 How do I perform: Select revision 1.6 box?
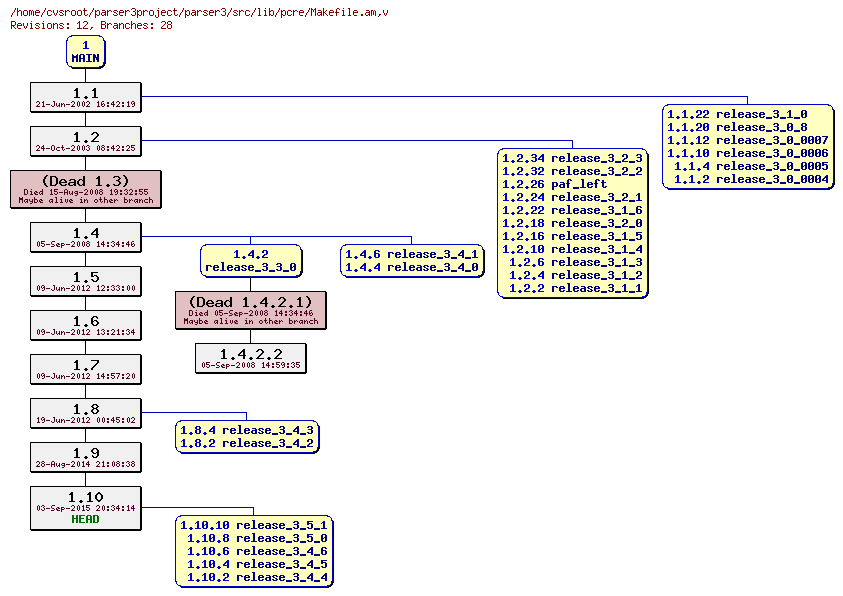[86, 325]
